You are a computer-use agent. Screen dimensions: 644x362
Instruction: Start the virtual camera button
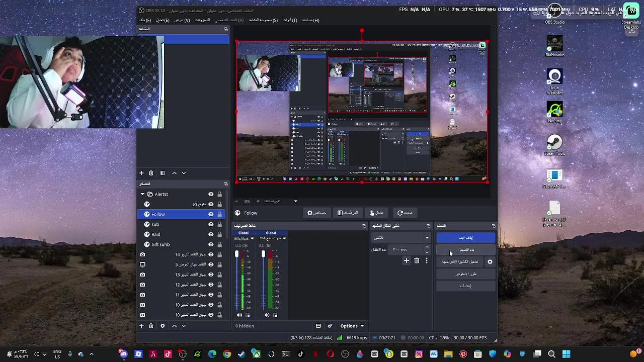pyautogui.click(x=460, y=261)
